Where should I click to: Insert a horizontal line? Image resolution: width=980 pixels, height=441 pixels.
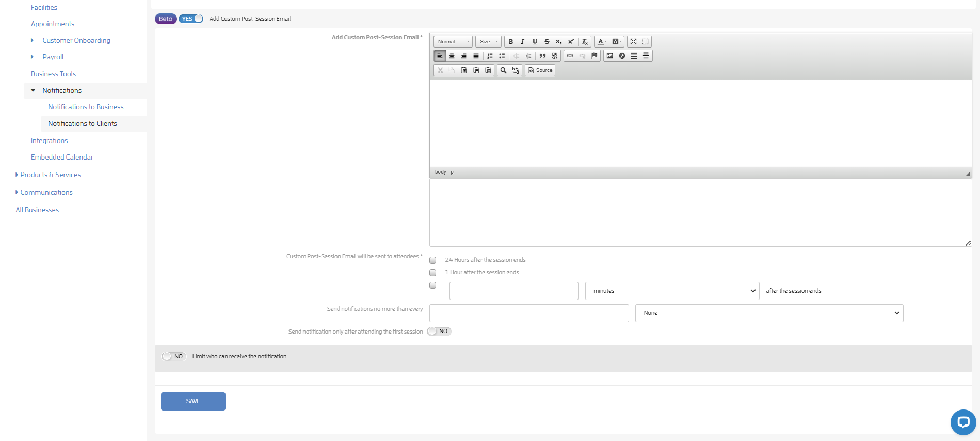pyautogui.click(x=646, y=56)
